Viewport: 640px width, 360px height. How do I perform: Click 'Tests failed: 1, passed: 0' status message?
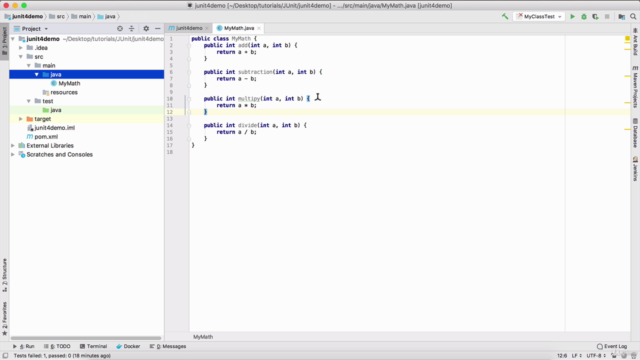tap(62, 356)
